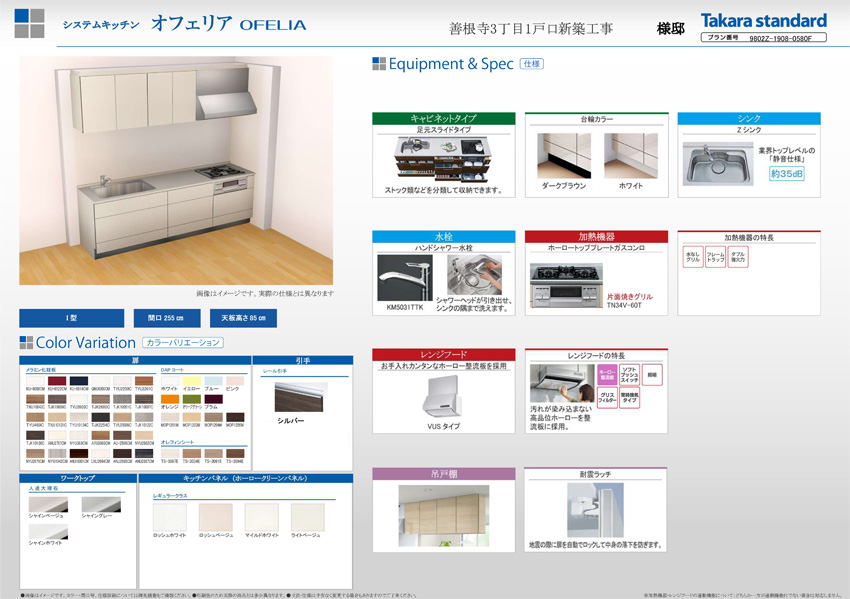Open the シンク blue header
The height and width of the screenshot is (599, 850).
[749, 118]
